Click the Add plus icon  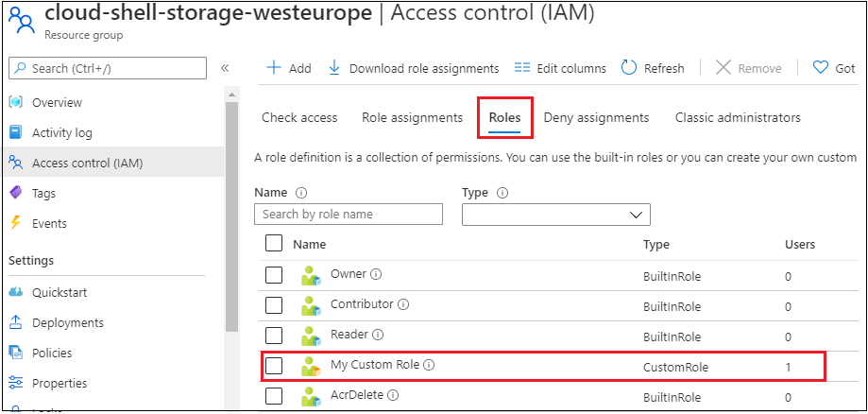point(274,68)
